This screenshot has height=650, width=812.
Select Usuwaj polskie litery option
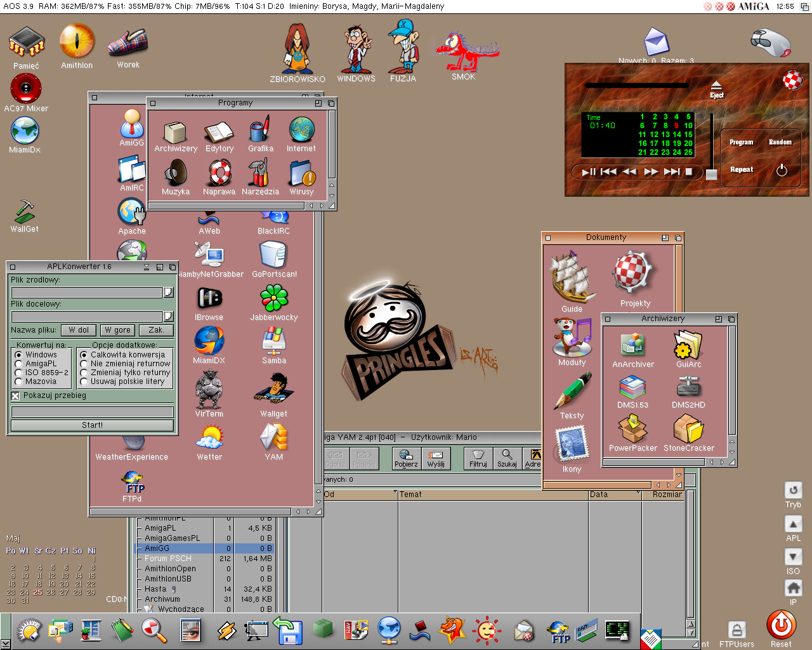[x=84, y=381]
